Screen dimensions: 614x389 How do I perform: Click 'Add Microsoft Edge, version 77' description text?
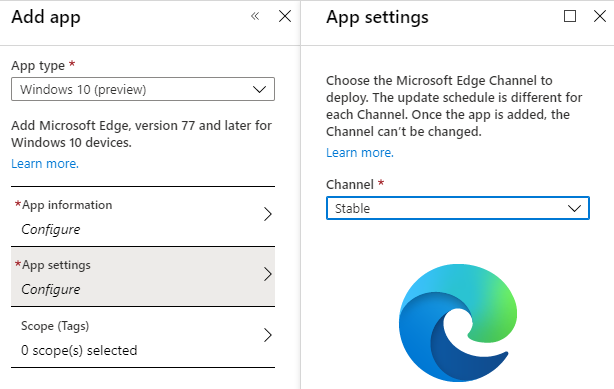tap(141, 134)
